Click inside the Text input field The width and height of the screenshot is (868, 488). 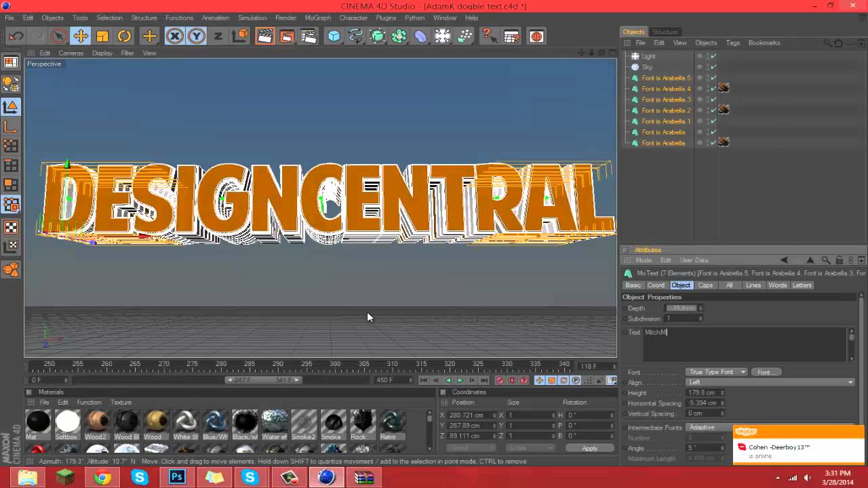tap(745, 345)
